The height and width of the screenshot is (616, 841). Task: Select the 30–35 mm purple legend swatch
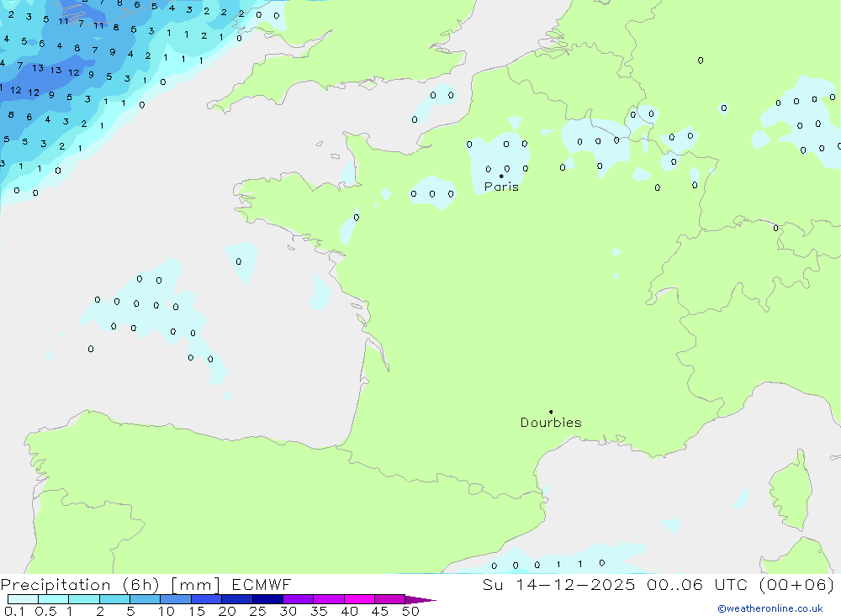pyautogui.click(x=299, y=599)
